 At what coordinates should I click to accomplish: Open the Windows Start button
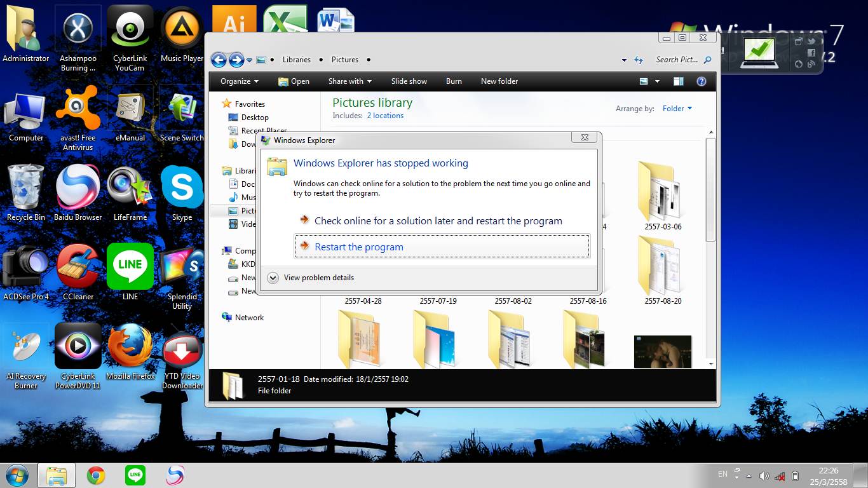[17, 475]
